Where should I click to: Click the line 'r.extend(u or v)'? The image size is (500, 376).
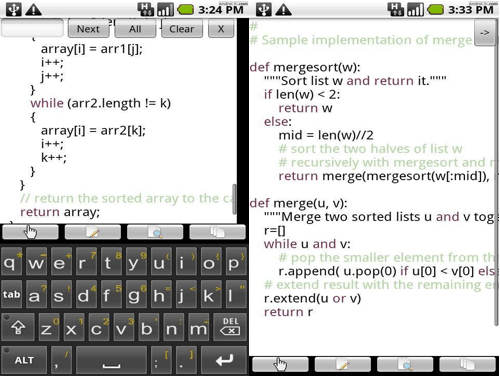[x=312, y=298]
